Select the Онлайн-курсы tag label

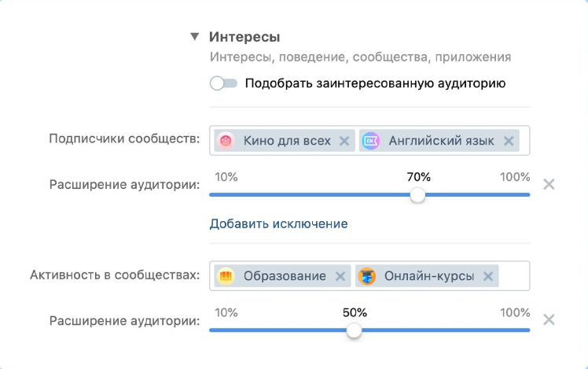(429, 276)
